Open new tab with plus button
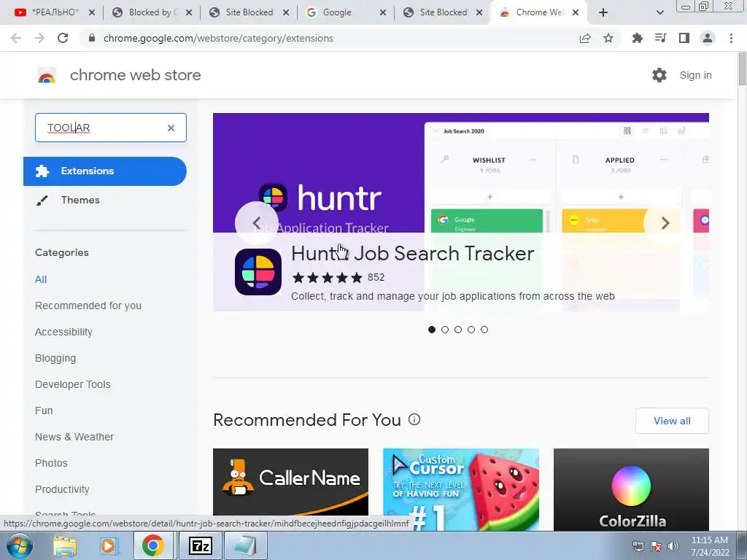Viewport: 747px width, 560px height. coord(603,12)
